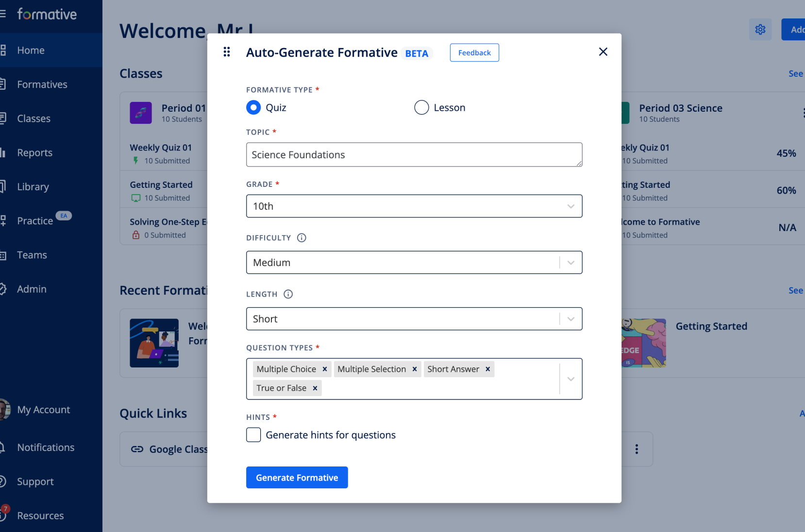Click the drag handle icon on the dialog
Screen dimensions: 805x532
click(226, 52)
